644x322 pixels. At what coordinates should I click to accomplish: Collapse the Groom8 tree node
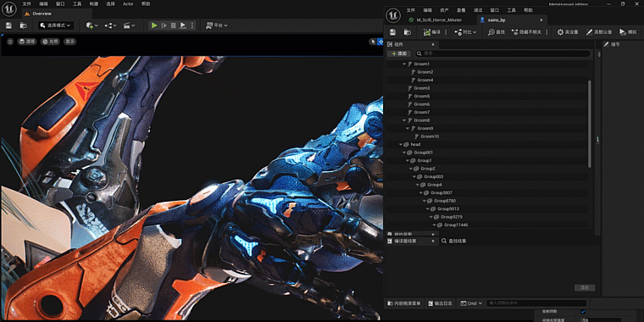click(404, 120)
